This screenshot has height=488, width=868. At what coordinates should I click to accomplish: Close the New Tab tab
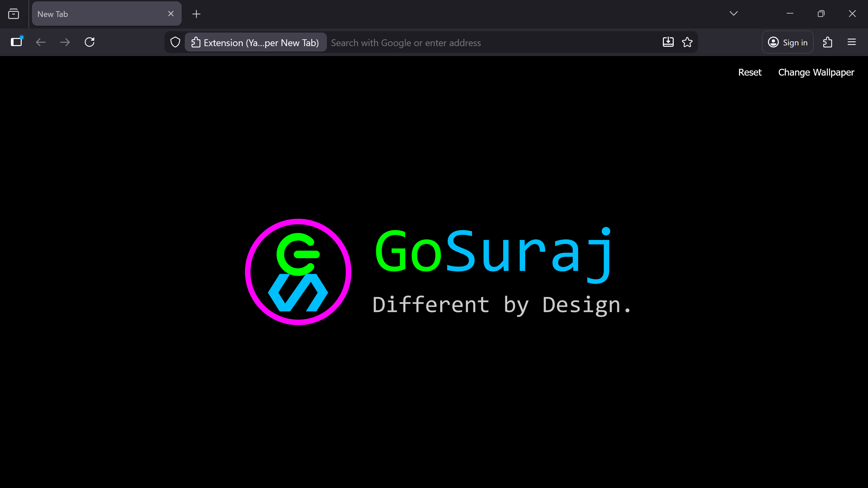pos(171,14)
